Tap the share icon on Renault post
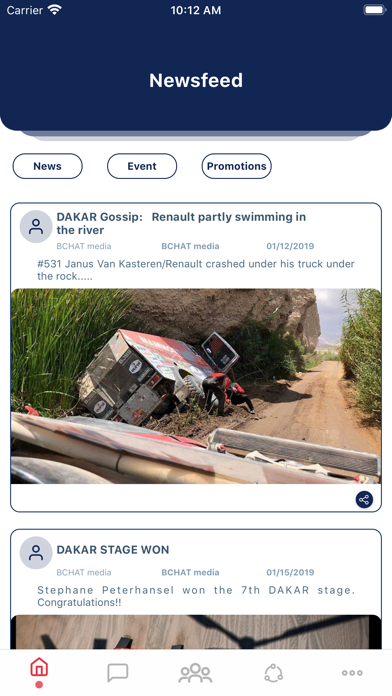392x696 pixels. click(x=364, y=500)
